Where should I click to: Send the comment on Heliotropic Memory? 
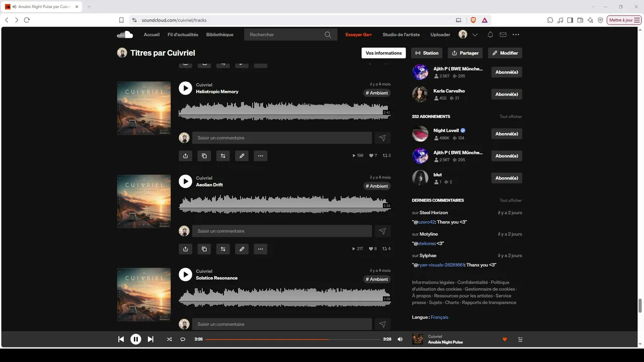point(382,138)
